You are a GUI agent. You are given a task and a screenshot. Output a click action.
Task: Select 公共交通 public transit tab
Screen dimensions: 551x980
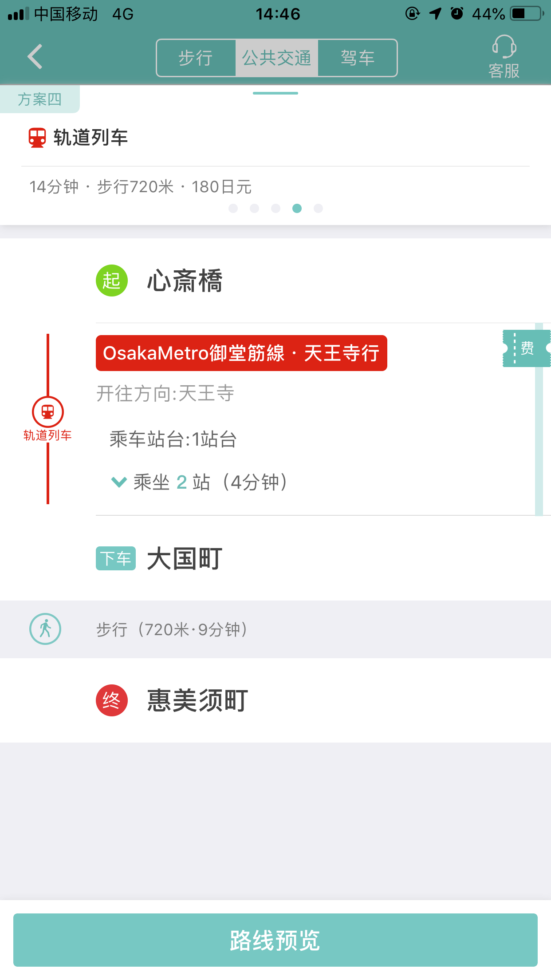coord(277,58)
